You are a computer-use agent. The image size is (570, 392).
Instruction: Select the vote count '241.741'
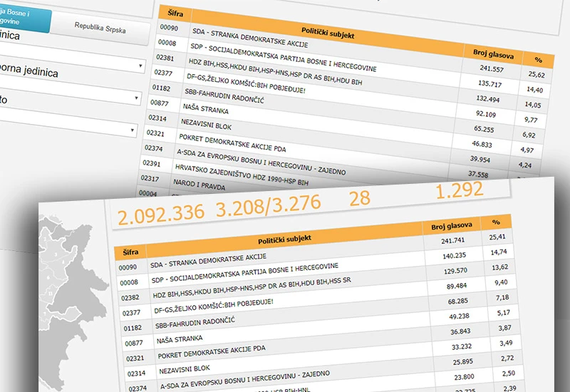click(x=452, y=240)
